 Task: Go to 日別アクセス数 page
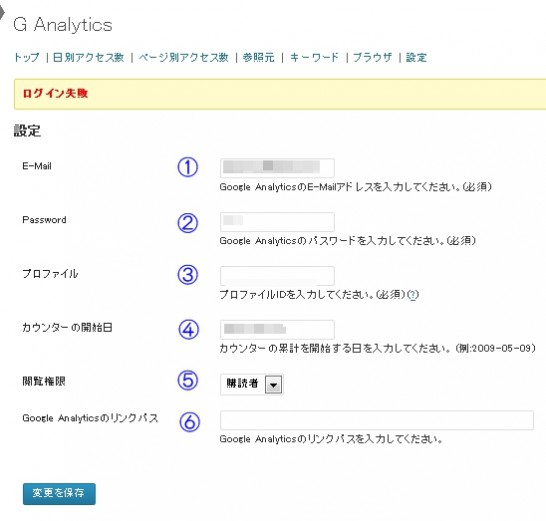[x=88, y=57]
